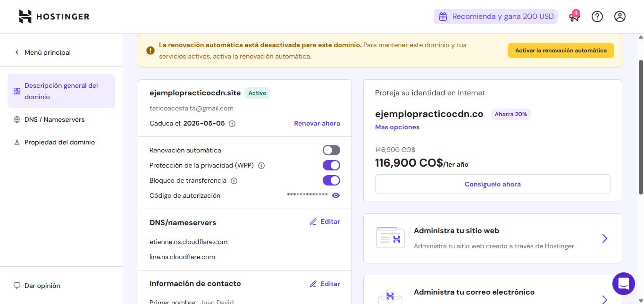Click the page vertical scrollbar
Viewport: 644px width, 304px height.
pyautogui.click(x=641, y=127)
